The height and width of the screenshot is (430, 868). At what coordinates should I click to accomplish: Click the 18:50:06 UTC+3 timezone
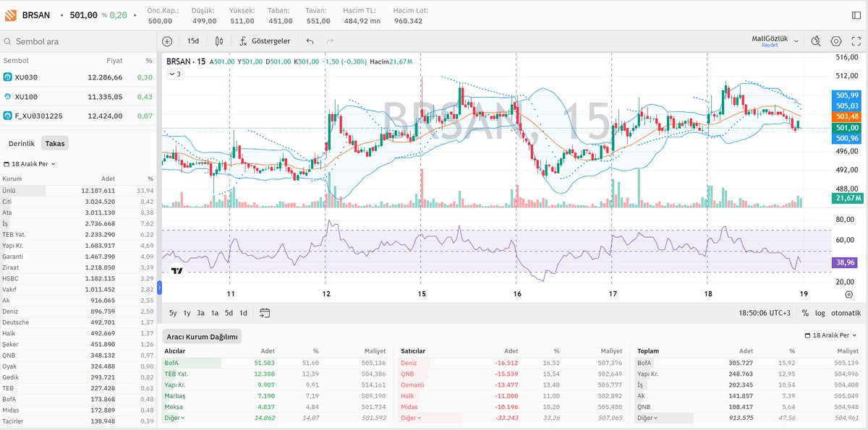[765, 313]
